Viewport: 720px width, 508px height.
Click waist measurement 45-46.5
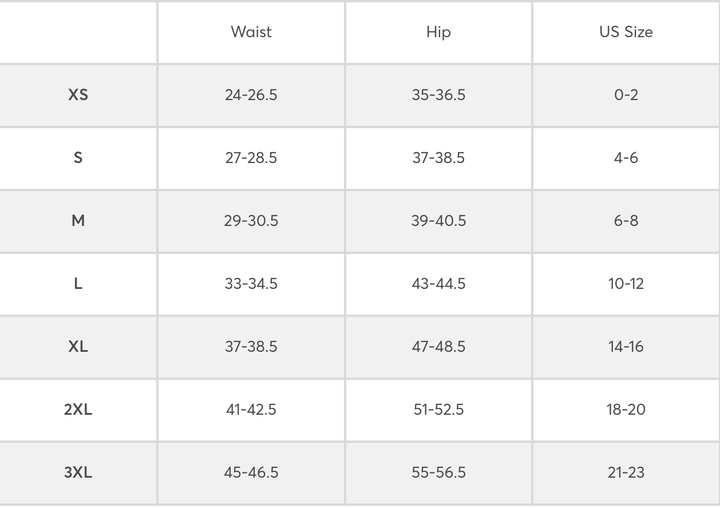click(x=251, y=473)
